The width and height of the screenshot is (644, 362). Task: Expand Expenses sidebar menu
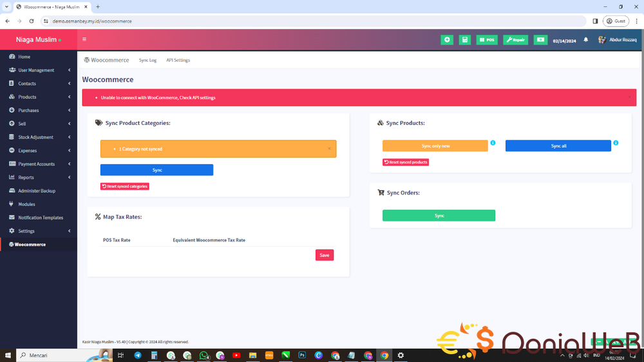39,151
